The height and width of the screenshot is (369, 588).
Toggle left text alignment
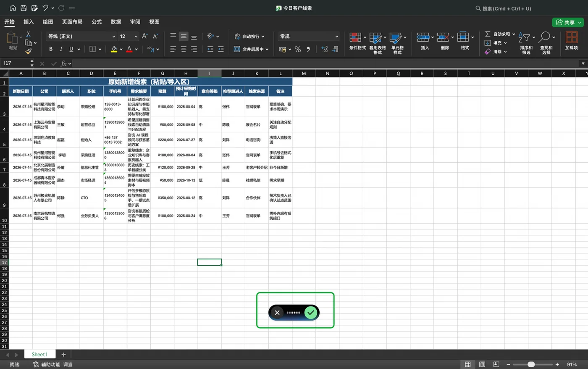pos(173,49)
